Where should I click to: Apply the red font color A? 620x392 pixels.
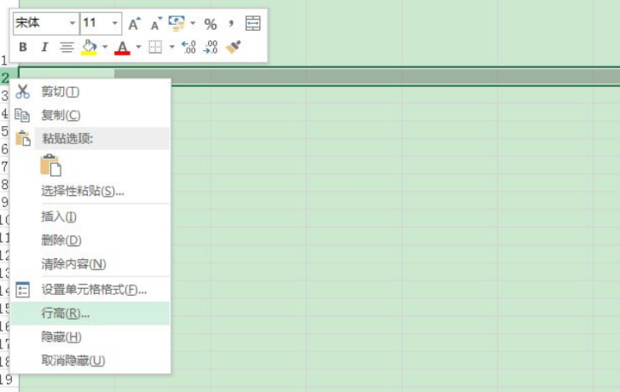click(x=122, y=47)
